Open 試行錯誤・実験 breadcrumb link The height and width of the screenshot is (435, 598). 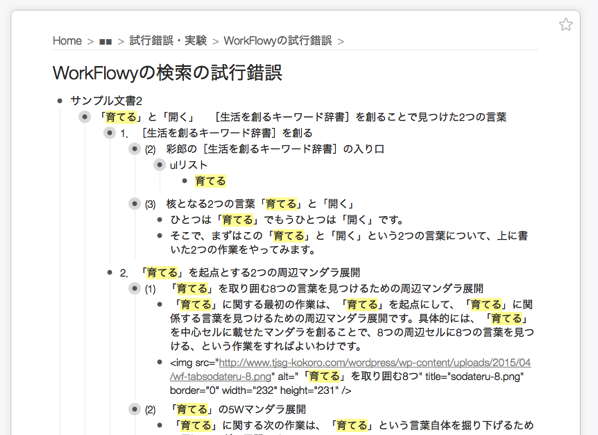tap(168, 41)
